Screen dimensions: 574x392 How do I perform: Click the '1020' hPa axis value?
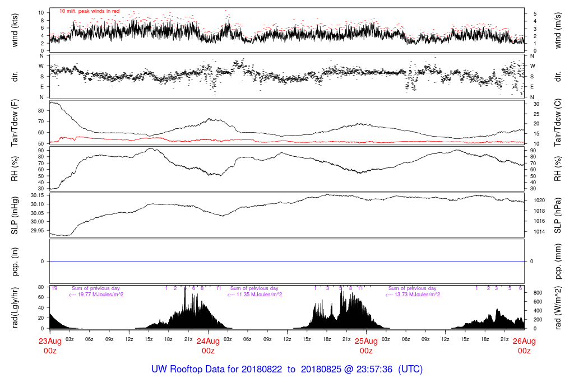click(x=539, y=200)
